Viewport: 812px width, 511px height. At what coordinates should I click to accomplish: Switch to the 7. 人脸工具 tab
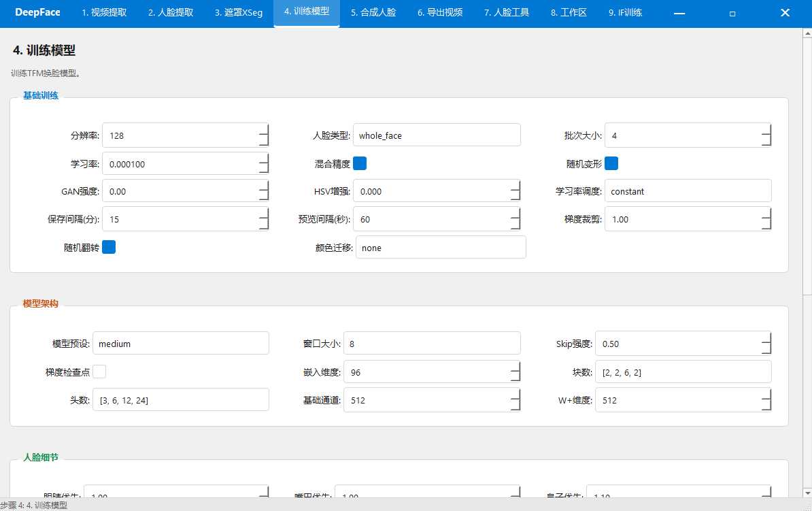[x=507, y=12]
